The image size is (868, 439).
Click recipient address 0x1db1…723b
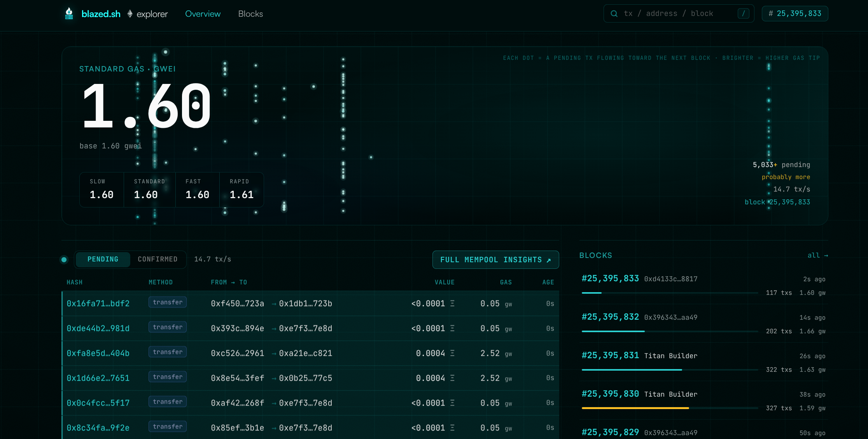(x=306, y=303)
